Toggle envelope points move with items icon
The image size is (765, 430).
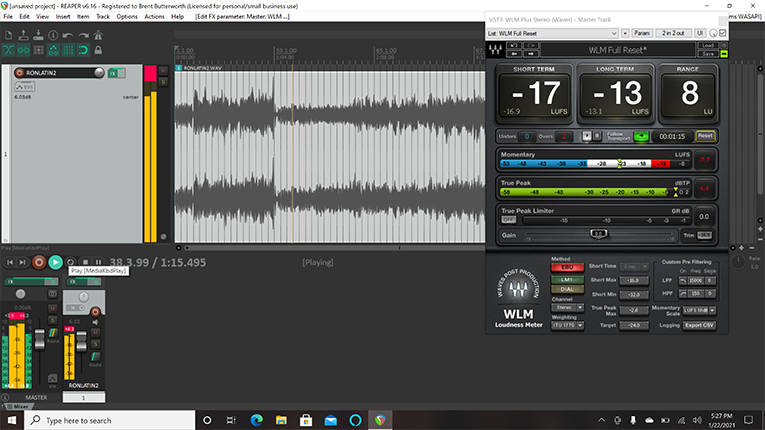tap(53, 50)
